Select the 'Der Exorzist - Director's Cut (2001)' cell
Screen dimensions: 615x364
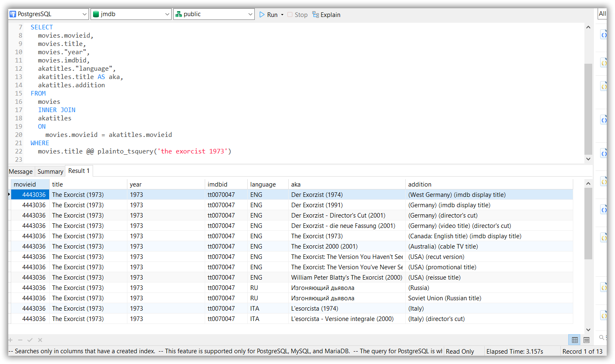tap(347, 216)
